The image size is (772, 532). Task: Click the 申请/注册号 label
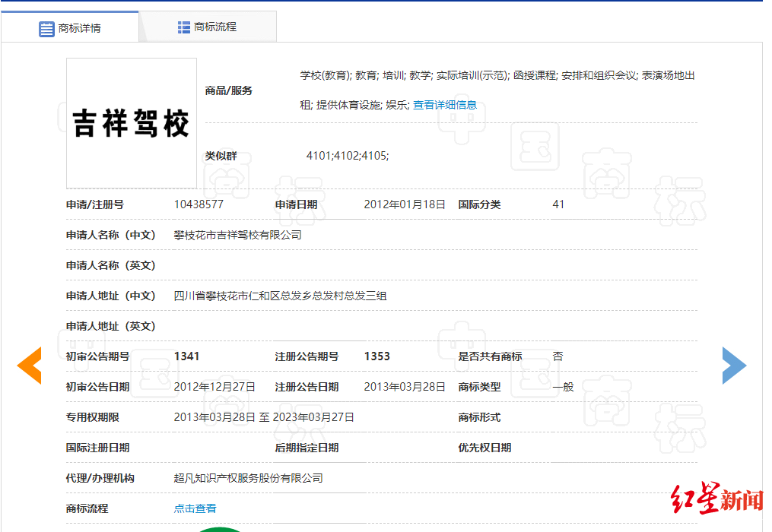point(95,204)
